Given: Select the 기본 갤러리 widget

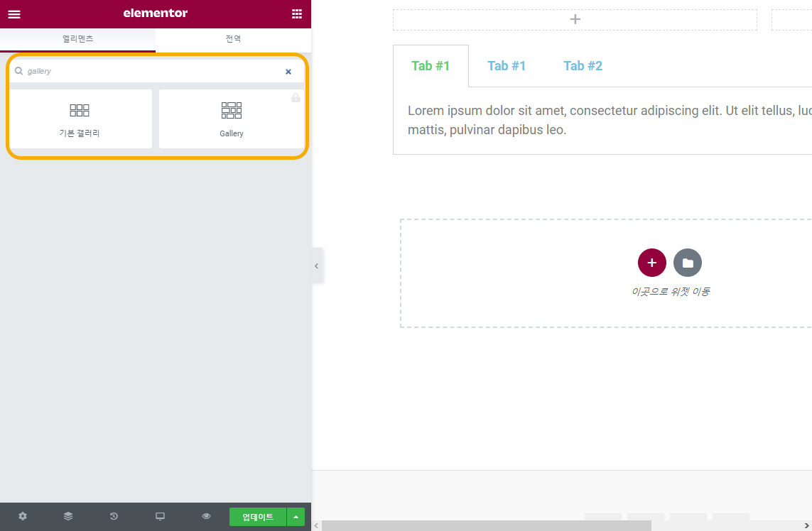Looking at the screenshot, I should click(80, 119).
